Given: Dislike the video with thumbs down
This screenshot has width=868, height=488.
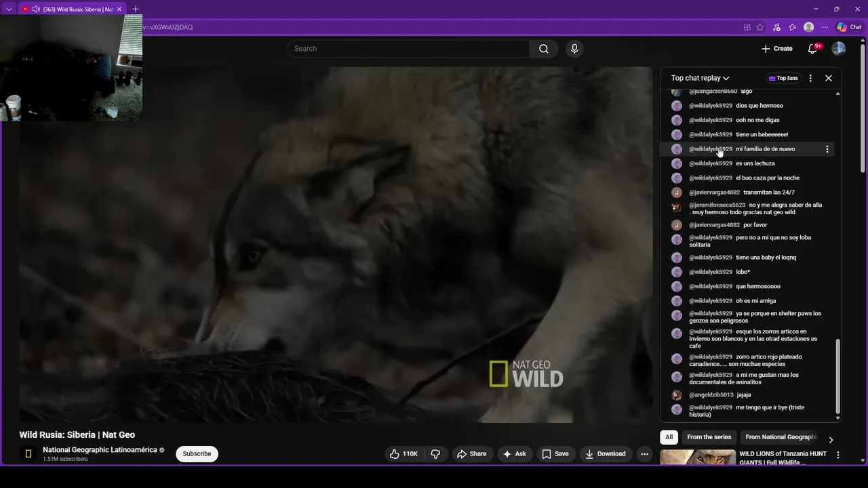Looking at the screenshot, I should pyautogui.click(x=436, y=454).
